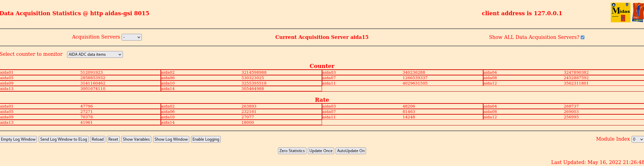Click the Update Once button
Image resolution: width=644 pixels, height=166 pixels.
tap(321, 151)
